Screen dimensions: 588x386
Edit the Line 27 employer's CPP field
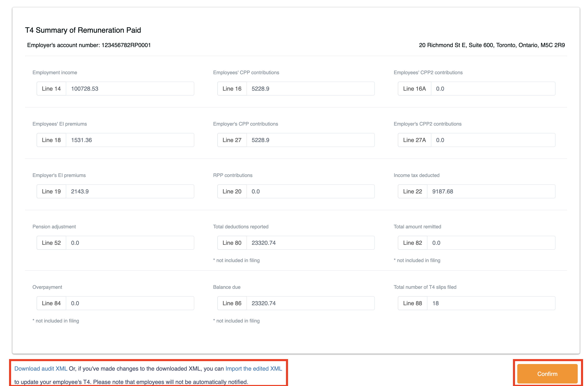pos(311,140)
